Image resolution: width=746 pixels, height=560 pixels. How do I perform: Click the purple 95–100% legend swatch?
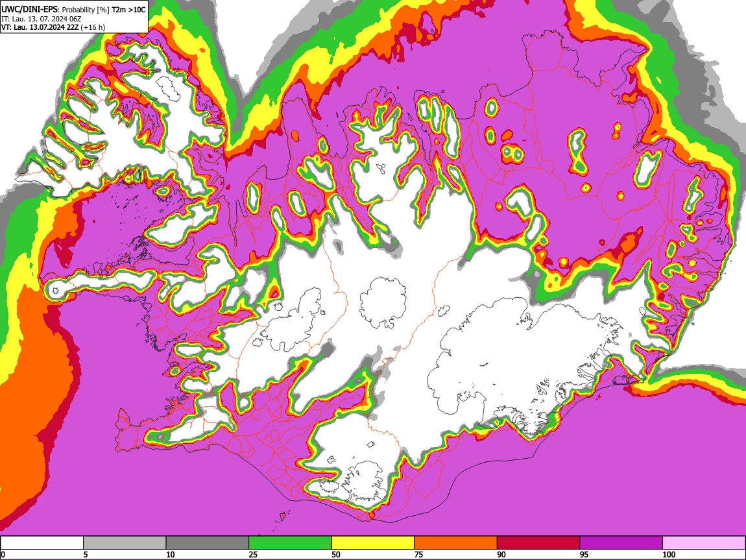(x=621, y=543)
